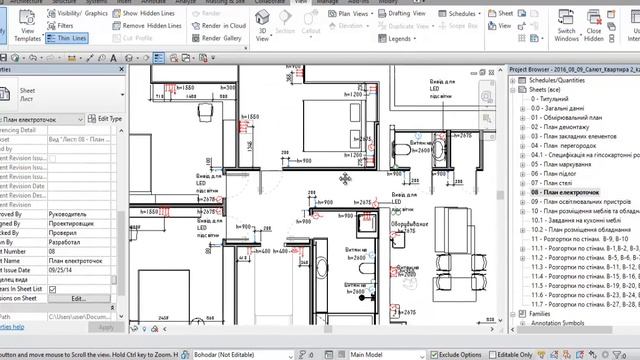Click Undo in quick access toolbar
This screenshot has width=640, height=360.
click(33, 58)
